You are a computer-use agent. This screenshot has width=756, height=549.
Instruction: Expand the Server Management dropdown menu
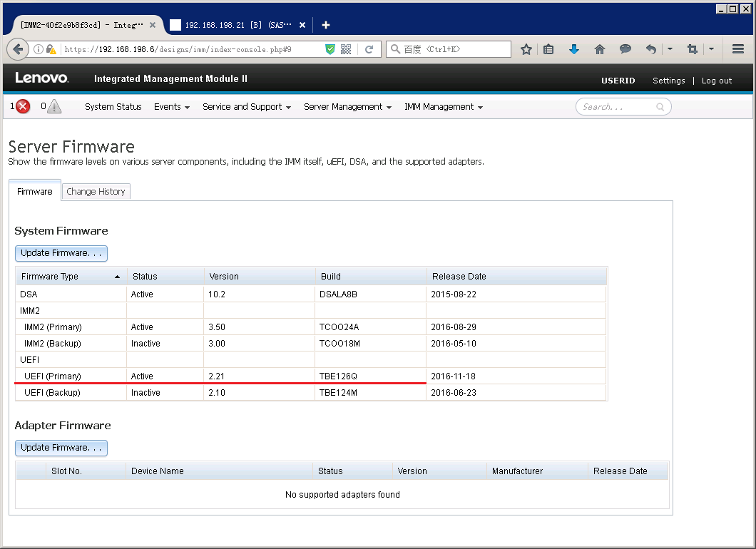pyautogui.click(x=347, y=107)
